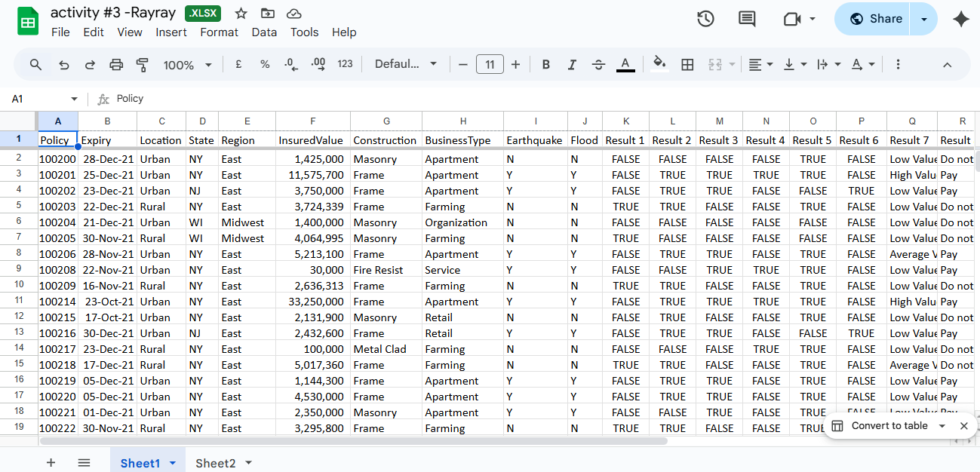This screenshot has width=980, height=472.
Task: Click the borders grid icon
Action: point(687,65)
